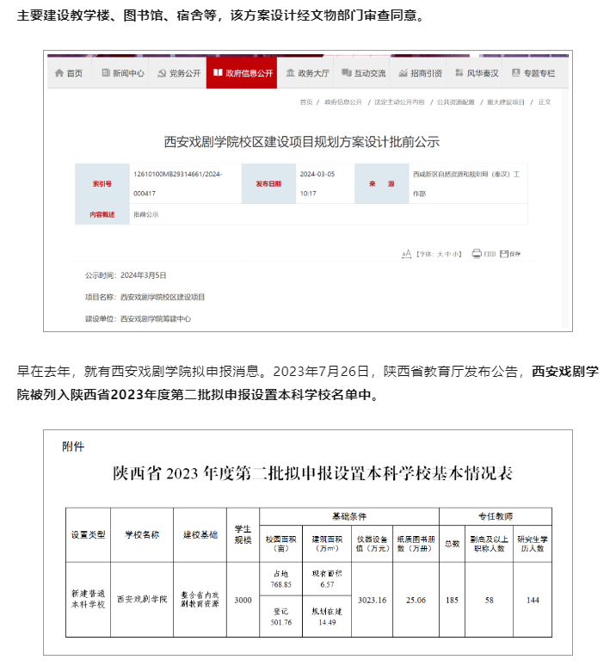Open the 专题专栏 nav tab

point(533,73)
